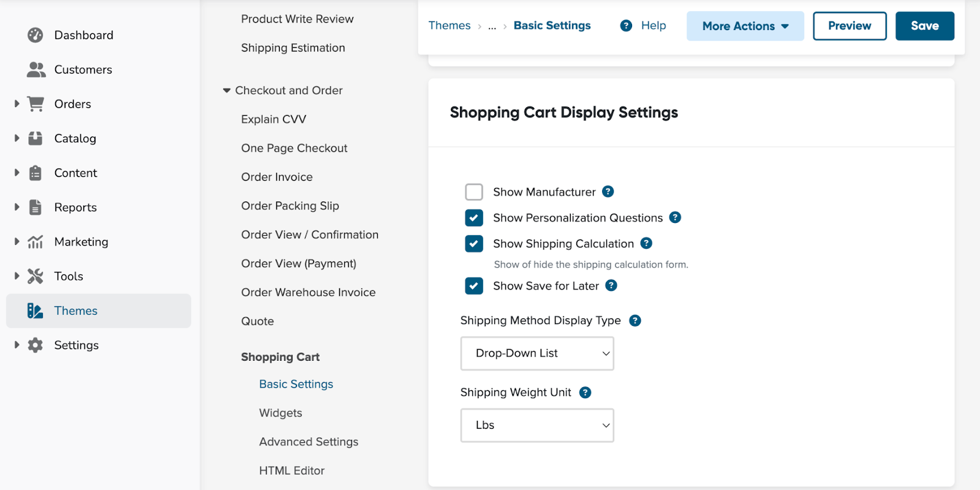Select Widgets under Shopping Cart
Screen dimensions: 980x490
point(281,413)
